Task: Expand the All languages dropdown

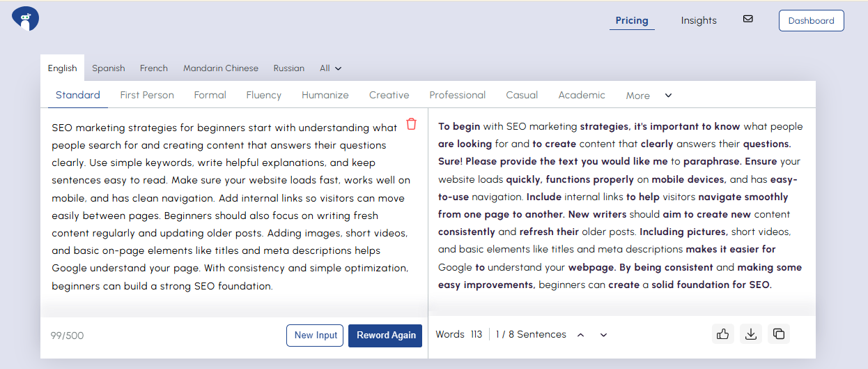Action: coord(330,68)
